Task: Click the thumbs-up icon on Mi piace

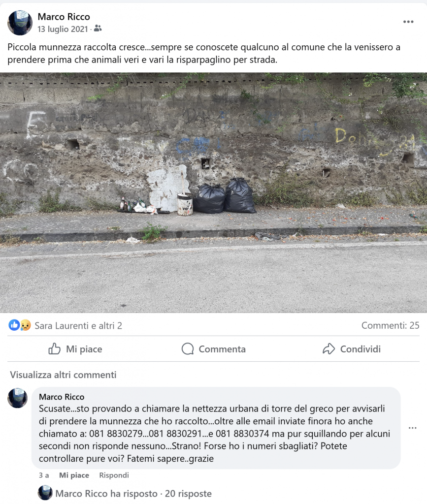Action: coord(54,349)
